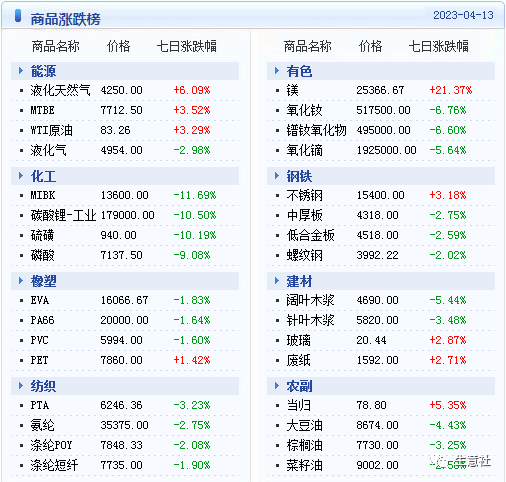506x482 pixels.
Task: Select the 氨纶 commodity
Action: pyautogui.click(x=42, y=425)
